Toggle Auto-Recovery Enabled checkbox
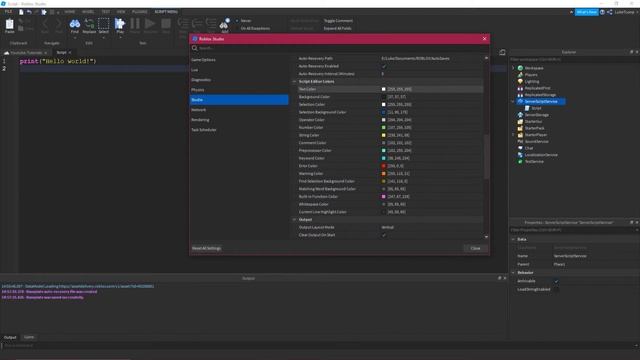This screenshot has height=360, width=640. click(x=384, y=66)
